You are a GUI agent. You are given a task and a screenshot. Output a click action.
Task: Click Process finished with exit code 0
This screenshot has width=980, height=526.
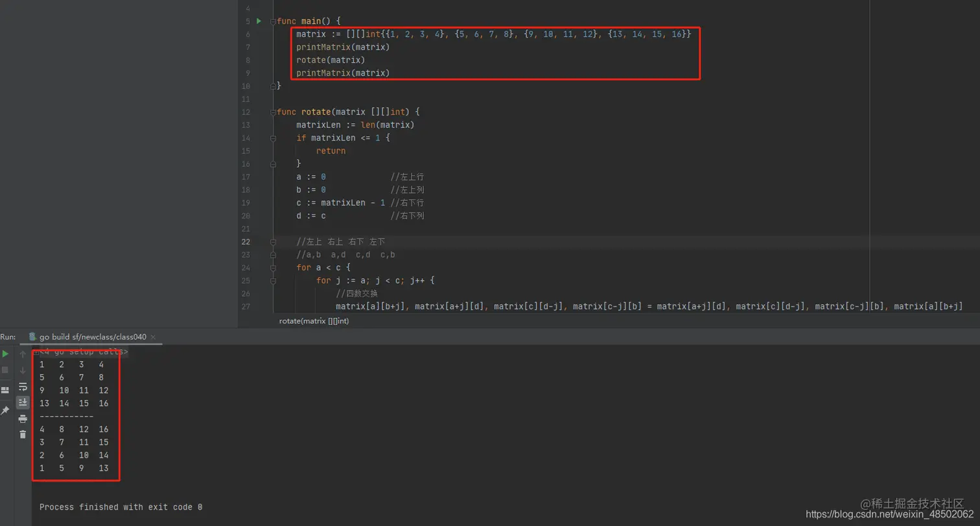click(x=121, y=507)
